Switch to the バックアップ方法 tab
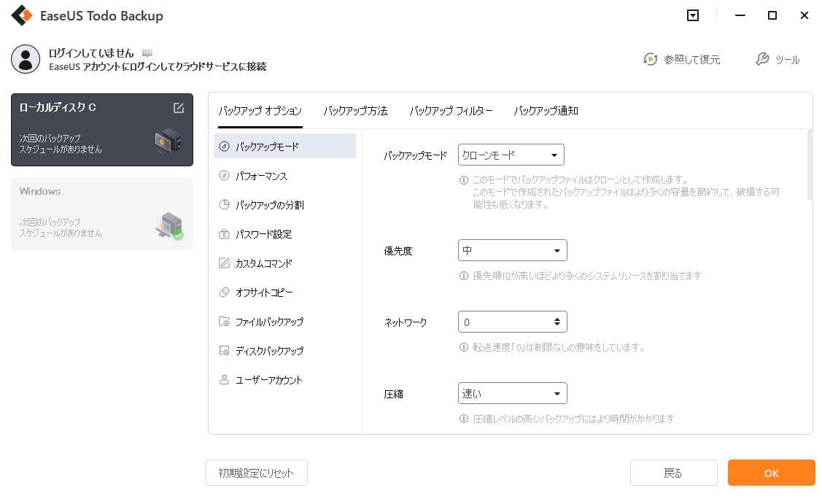 (x=355, y=111)
